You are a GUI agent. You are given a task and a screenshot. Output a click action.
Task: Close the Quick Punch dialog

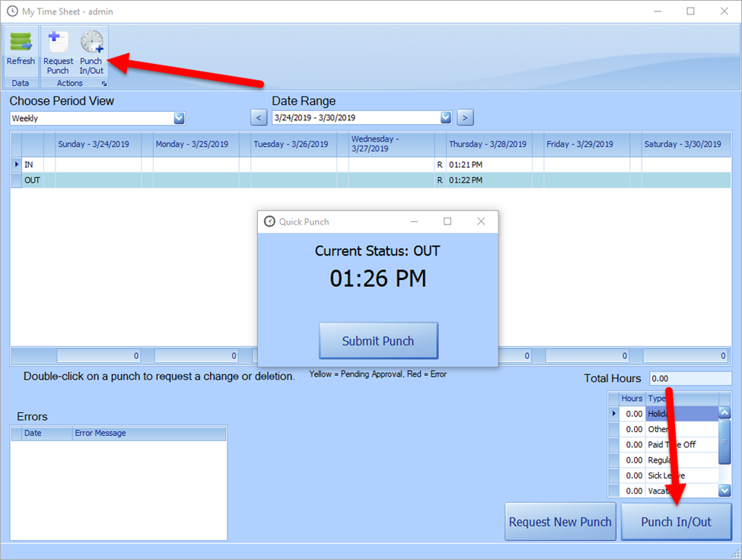click(481, 221)
